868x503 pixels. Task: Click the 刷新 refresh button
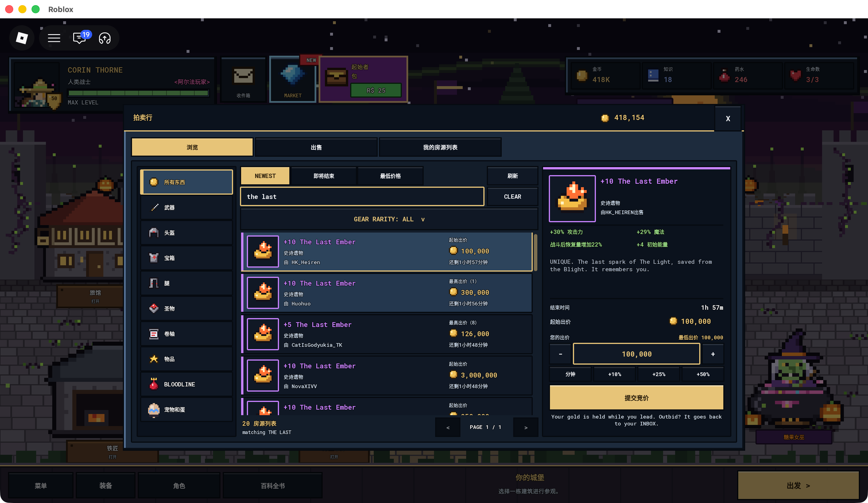513,176
